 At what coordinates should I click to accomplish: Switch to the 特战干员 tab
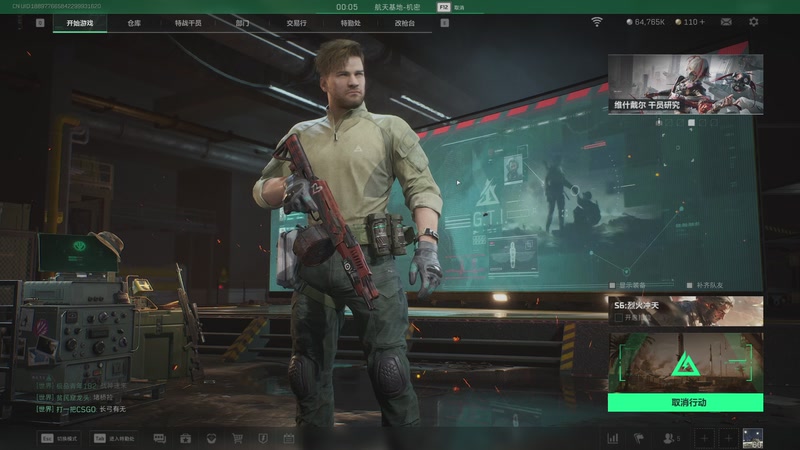pos(188,23)
